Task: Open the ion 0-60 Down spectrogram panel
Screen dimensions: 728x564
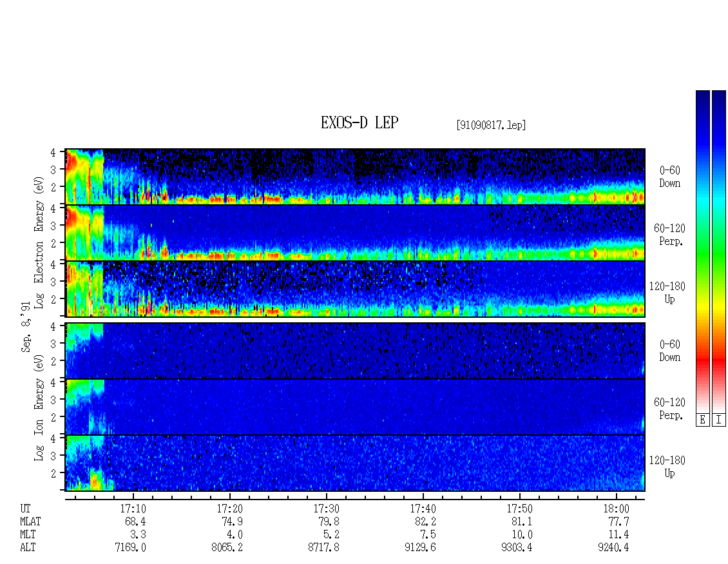Action: [x=355, y=351]
